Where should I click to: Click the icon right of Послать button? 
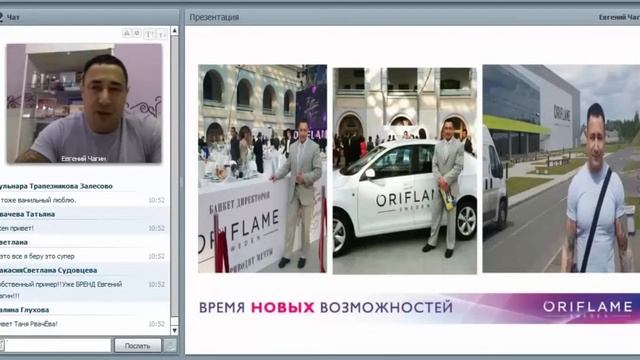(170, 345)
